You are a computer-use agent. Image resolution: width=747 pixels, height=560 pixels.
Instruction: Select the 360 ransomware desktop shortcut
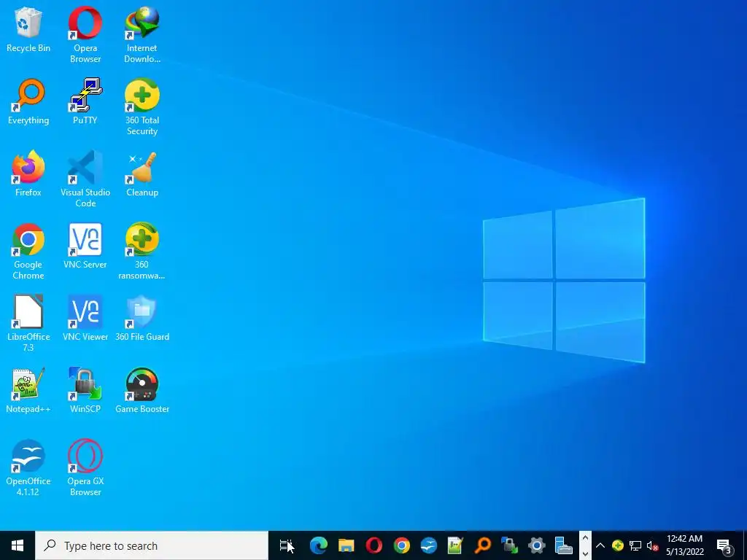(x=142, y=252)
